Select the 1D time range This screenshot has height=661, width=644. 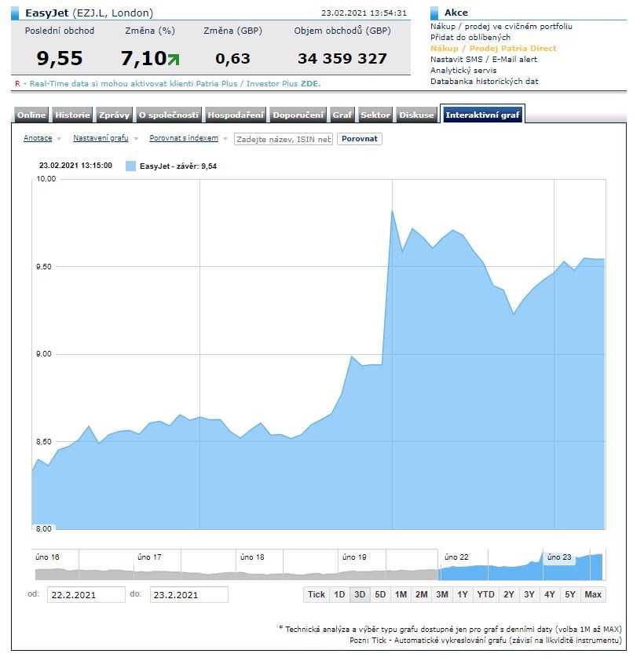[x=339, y=594]
